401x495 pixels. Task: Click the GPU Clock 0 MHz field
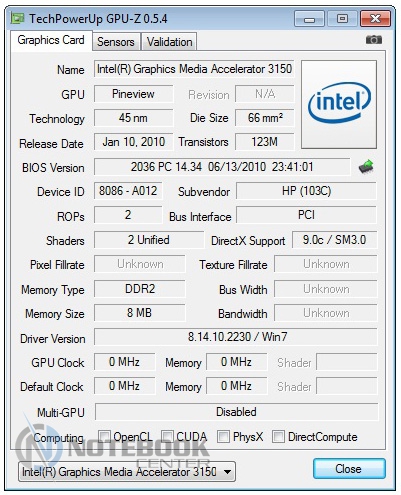[x=125, y=362]
